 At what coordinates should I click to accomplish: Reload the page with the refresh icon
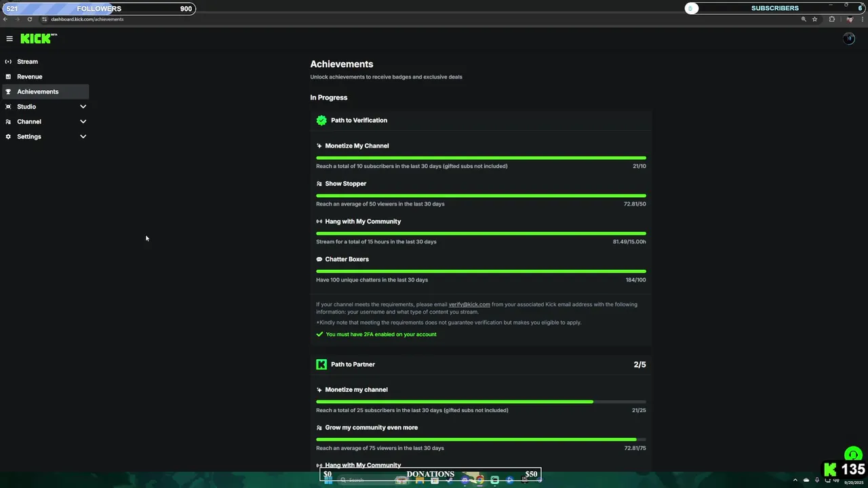pyautogui.click(x=30, y=19)
